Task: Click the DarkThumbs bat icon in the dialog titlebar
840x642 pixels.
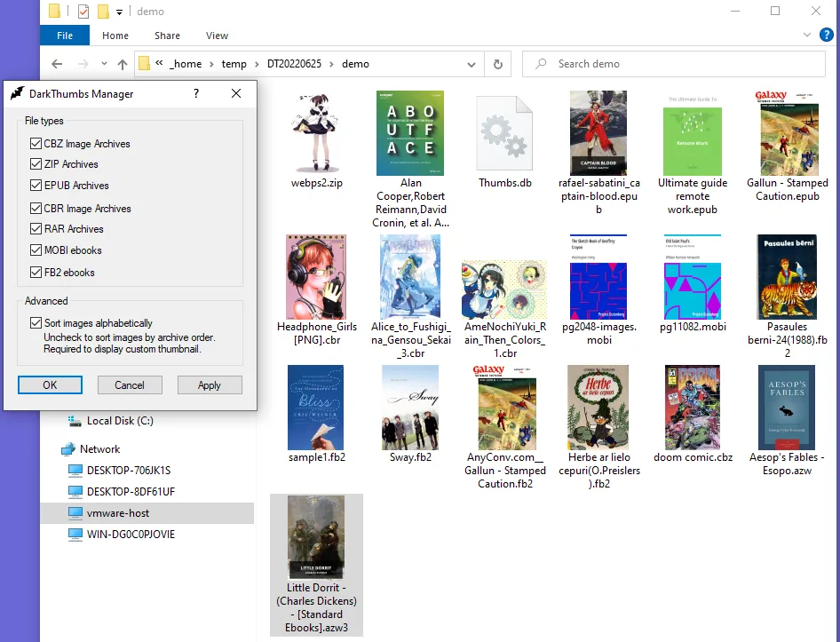Action: tap(15, 93)
